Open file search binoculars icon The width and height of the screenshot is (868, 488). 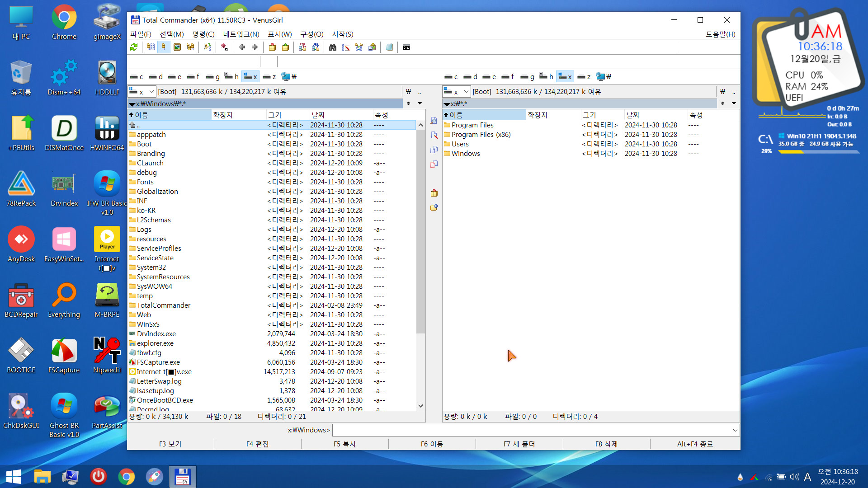tap(333, 47)
